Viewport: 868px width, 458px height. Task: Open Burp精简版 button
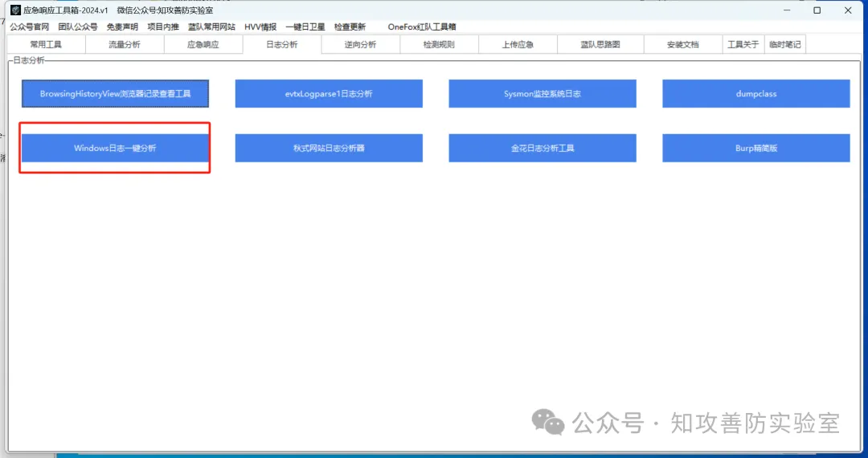[756, 148]
